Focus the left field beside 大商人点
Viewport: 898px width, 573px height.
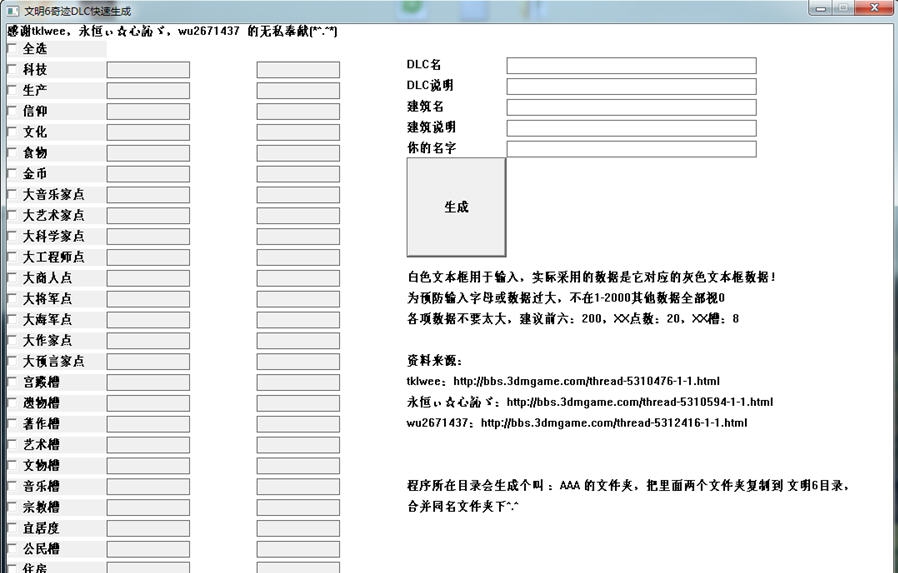(x=148, y=278)
